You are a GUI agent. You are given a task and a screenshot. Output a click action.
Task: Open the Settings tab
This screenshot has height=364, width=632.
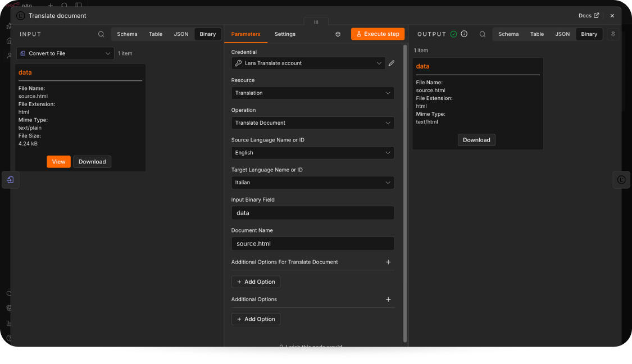pyautogui.click(x=285, y=34)
